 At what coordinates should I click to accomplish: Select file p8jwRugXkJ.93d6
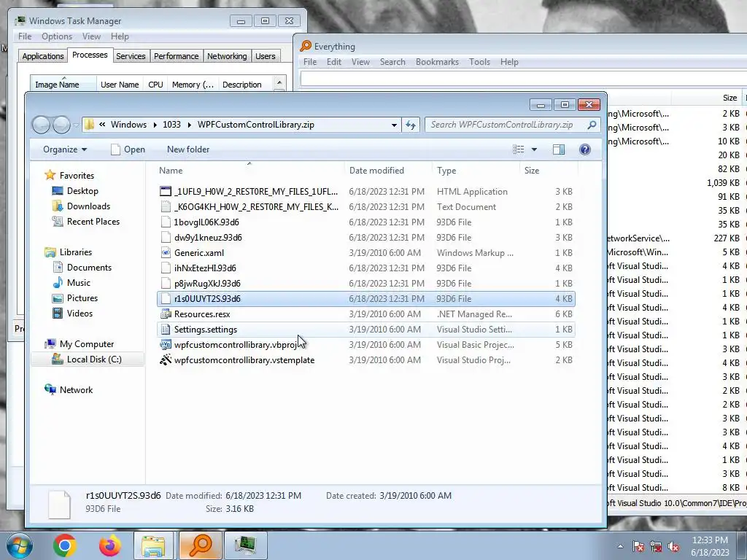pos(366,284)
